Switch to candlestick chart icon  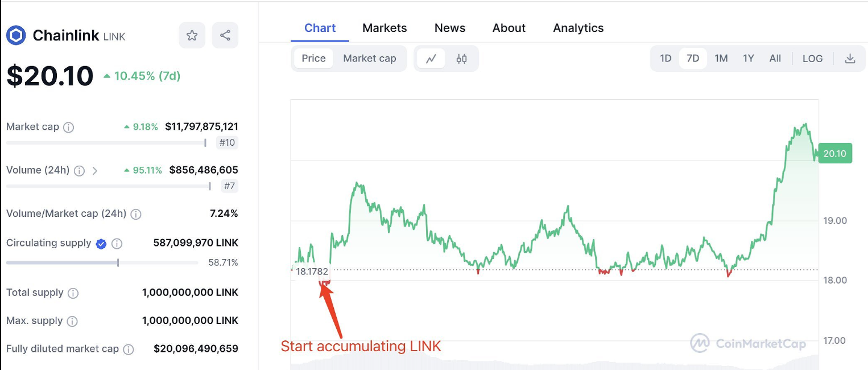point(461,59)
